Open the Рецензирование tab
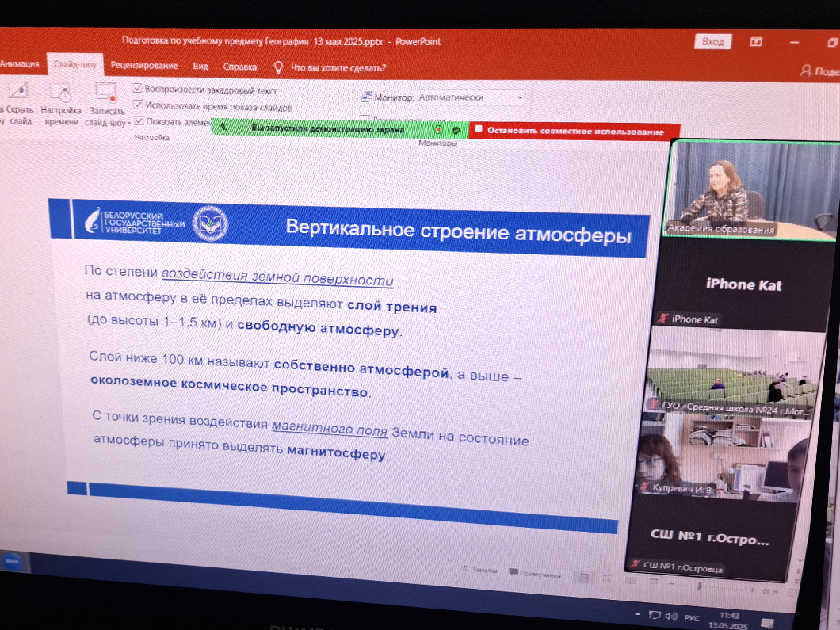The height and width of the screenshot is (630, 840). click(143, 65)
